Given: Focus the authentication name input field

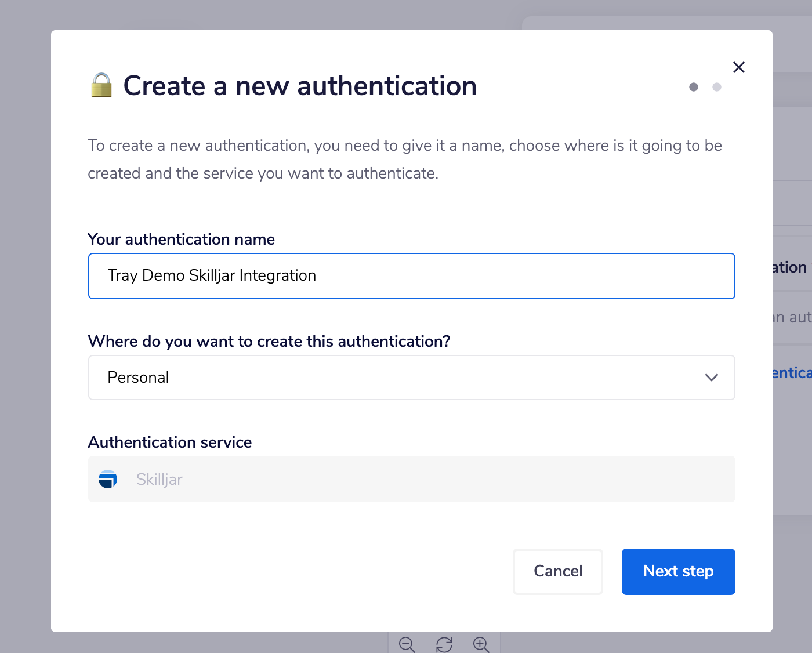Looking at the screenshot, I should pos(411,276).
